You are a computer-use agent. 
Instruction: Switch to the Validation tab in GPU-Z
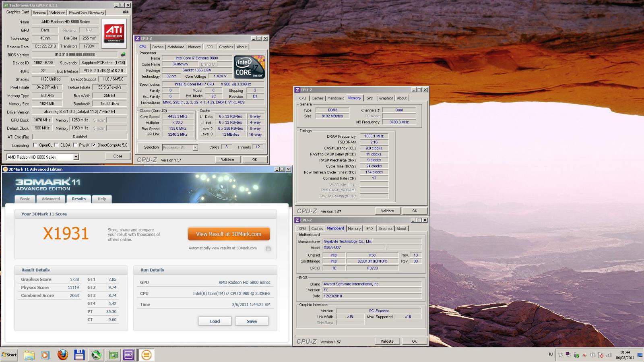coord(57,12)
